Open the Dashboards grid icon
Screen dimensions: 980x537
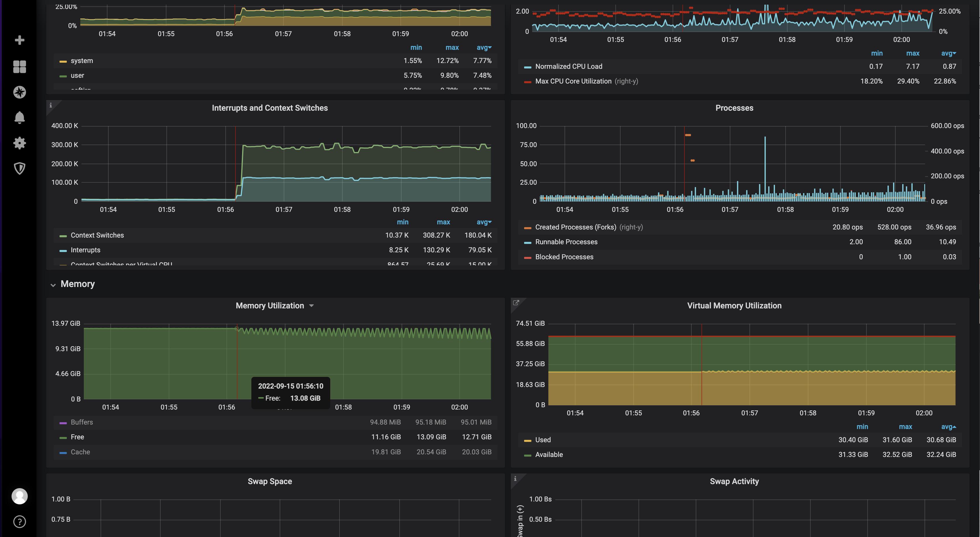click(x=19, y=66)
